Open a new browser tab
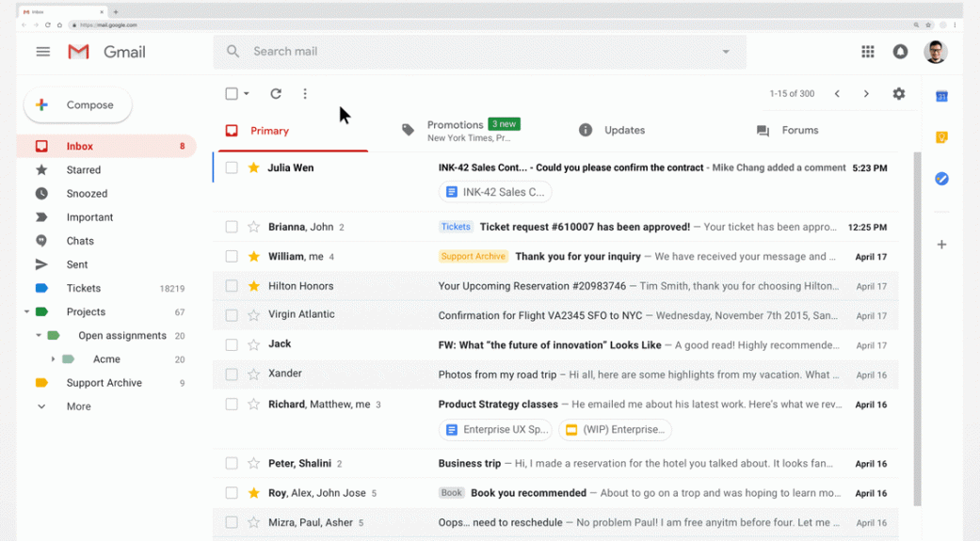The height and width of the screenshot is (541, 980). pyautogui.click(x=116, y=12)
